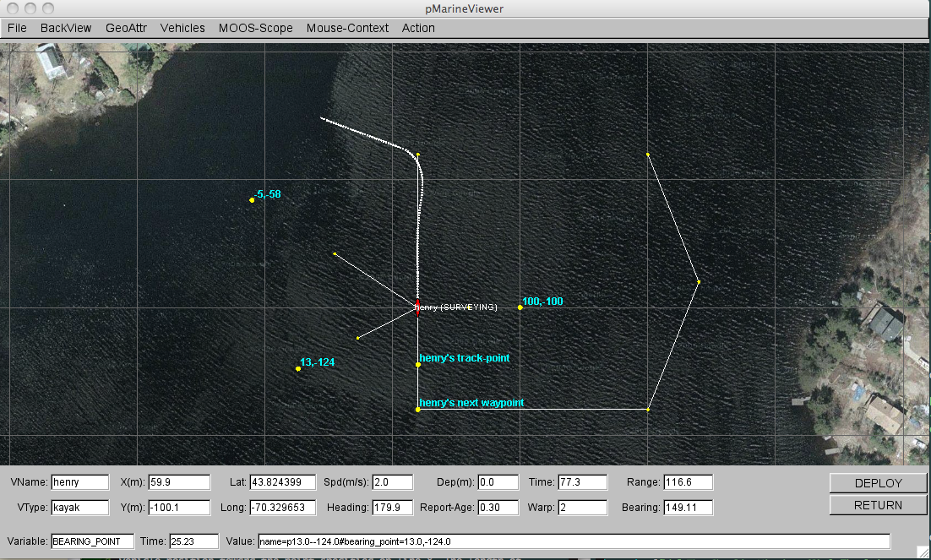Click the yellow point labeled -5,-58
The width and height of the screenshot is (931, 560).
[x=253, y=200]
